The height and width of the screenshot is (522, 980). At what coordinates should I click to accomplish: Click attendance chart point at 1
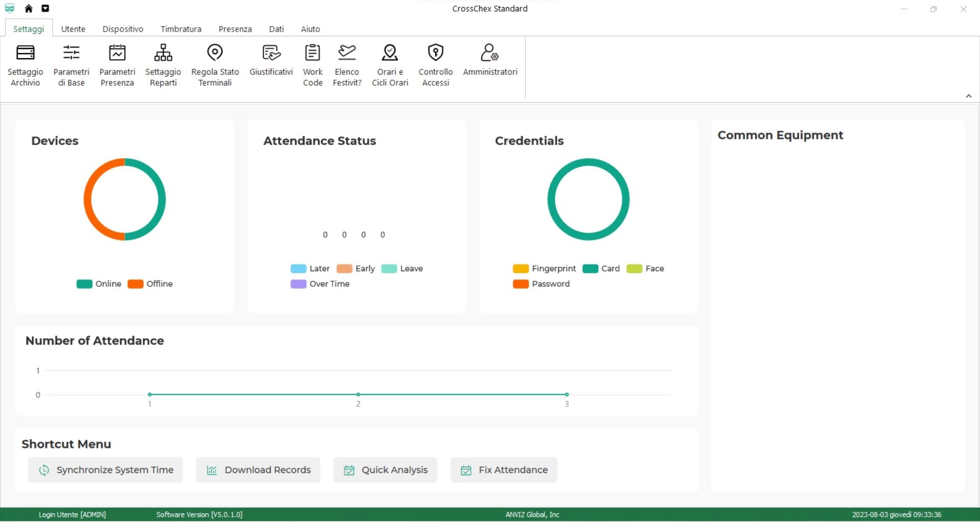coord(150,394)
